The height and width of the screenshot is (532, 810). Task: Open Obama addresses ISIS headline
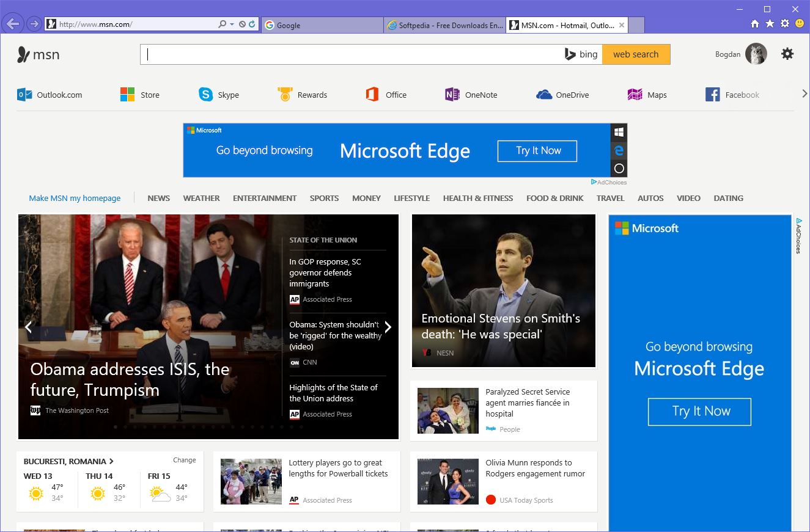[x=130, y=379]
